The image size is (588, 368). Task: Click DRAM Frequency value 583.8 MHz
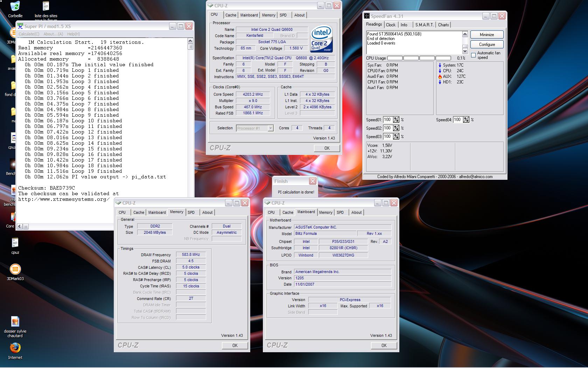(x=191, y=255)
